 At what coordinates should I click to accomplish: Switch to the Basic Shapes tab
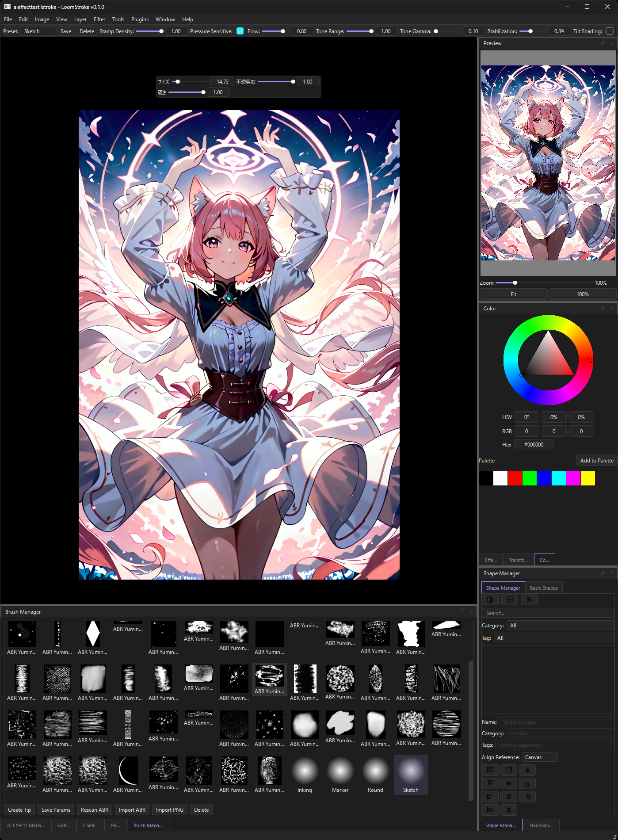(544, 588)
